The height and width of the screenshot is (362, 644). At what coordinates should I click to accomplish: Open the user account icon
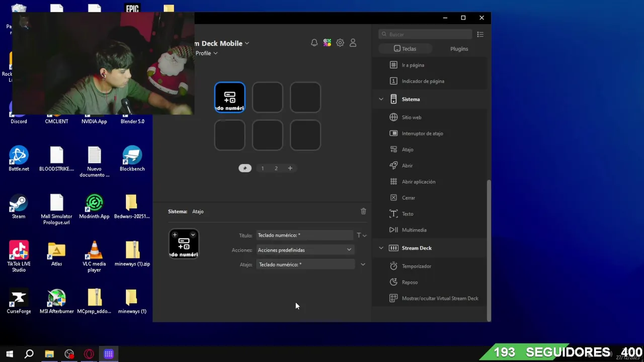click(353, 43)
